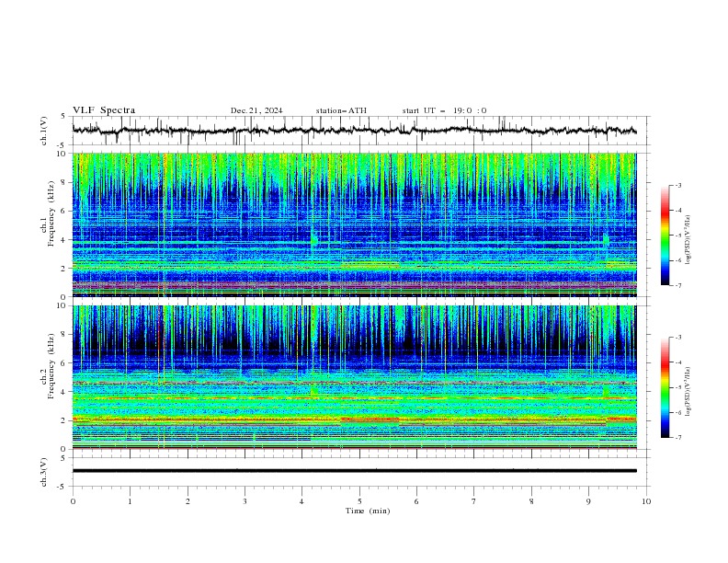The image size is (728, 563).
Task: Click the ch.2 spectrogram '8' kHz tick label
Action: (x=64, y=335)
